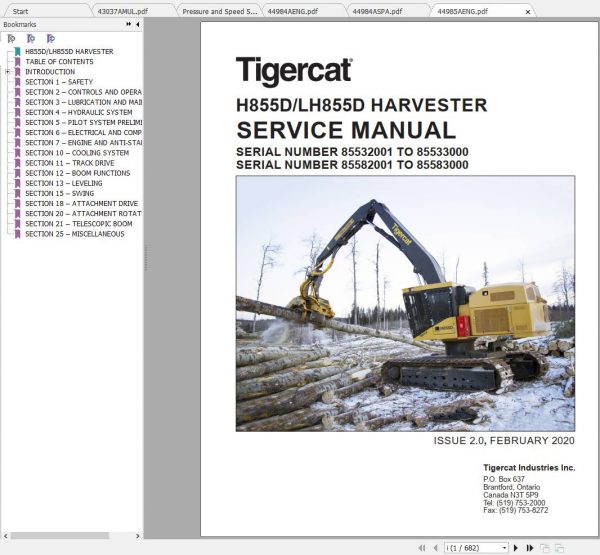Collapse the Bookmarks panel with the left arrow
Image resolution: width=600 pixels, height=555 pixels.
(137, 24)
